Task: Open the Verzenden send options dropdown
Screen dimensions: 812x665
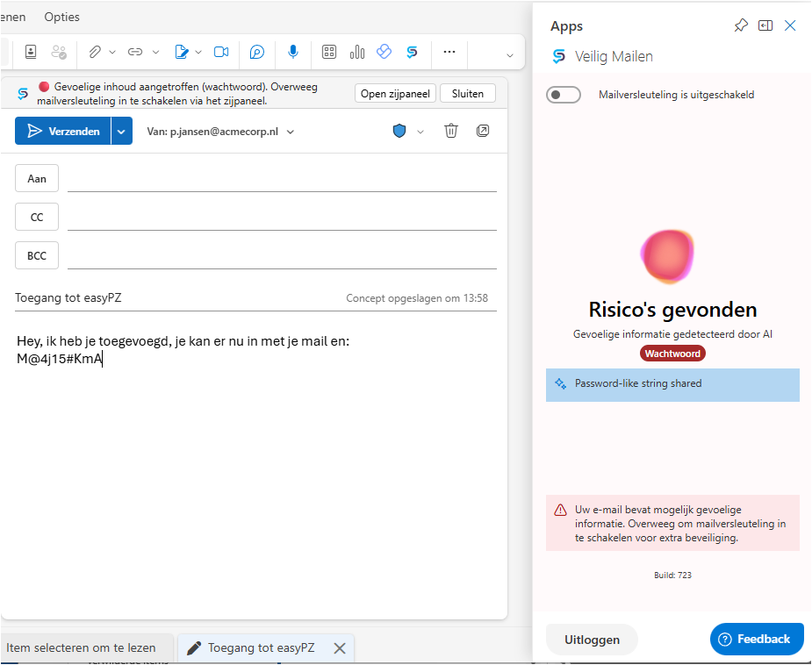Action: coord(122,131)
